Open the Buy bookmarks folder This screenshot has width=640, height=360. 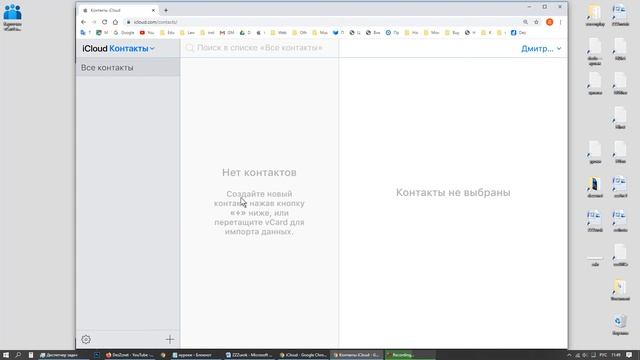452,33
